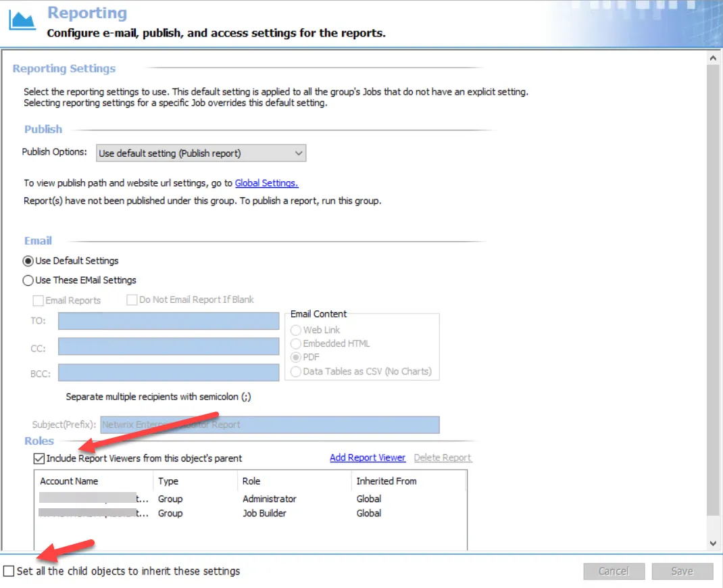Select Use Default Settings radio button
Image resolution: width=723 pixels, height=588 pixels.
coord(28,261)
